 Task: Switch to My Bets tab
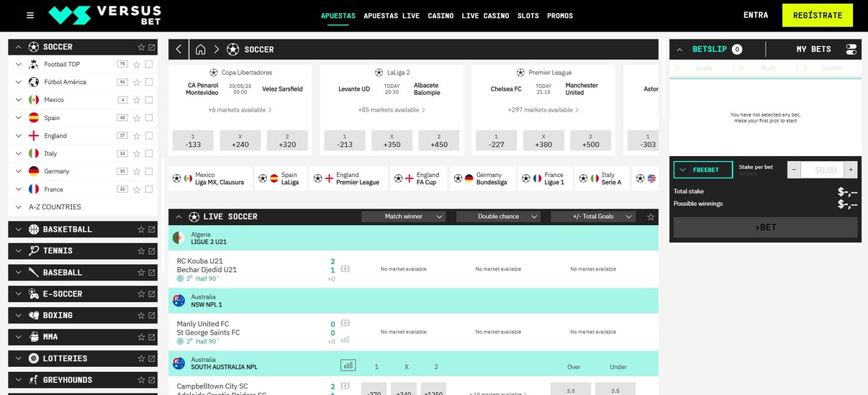pos(813,49)
